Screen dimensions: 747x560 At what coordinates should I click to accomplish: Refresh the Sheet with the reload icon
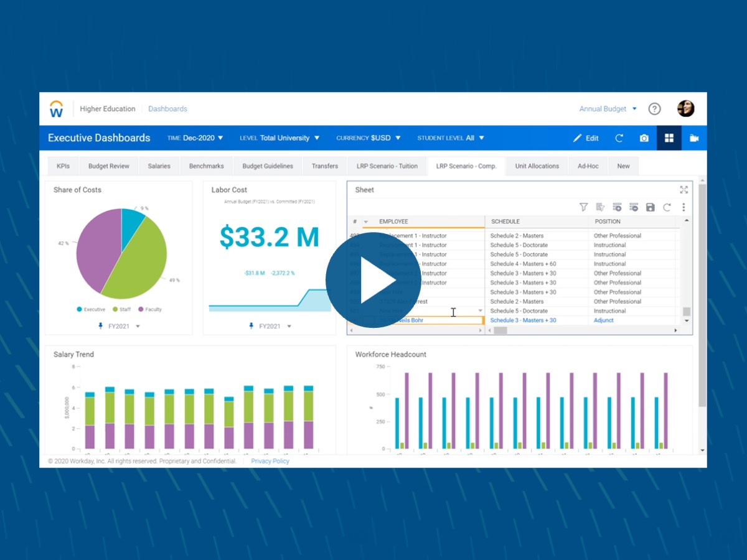(667, 207)
